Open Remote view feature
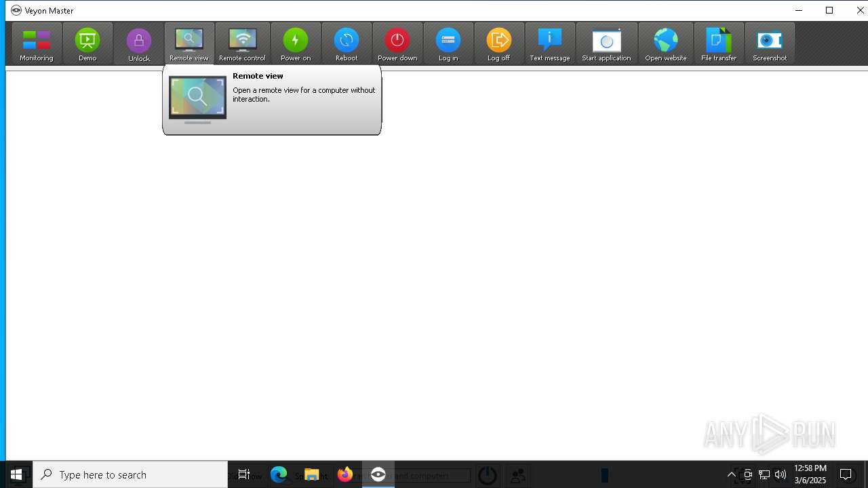The width and height of the screenshot is (868, 488). pos(189,44)
